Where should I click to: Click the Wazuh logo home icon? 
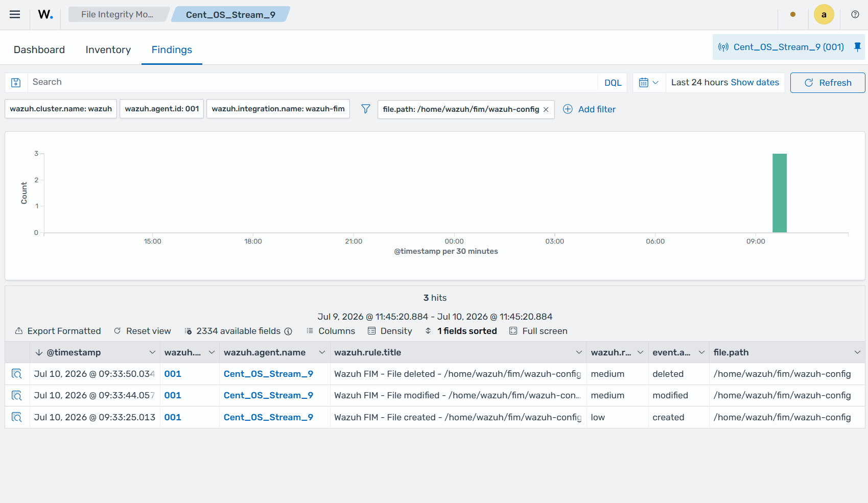tap(45, 14)
